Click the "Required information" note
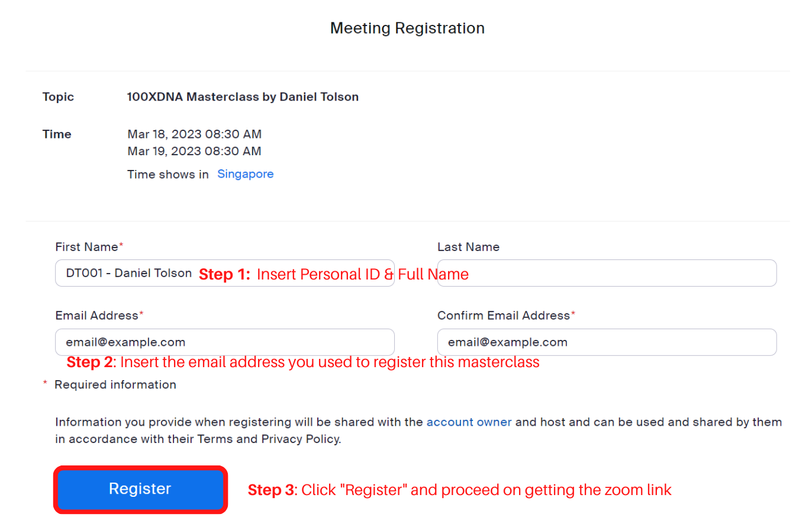812x530 pixels. coord(115,385)
